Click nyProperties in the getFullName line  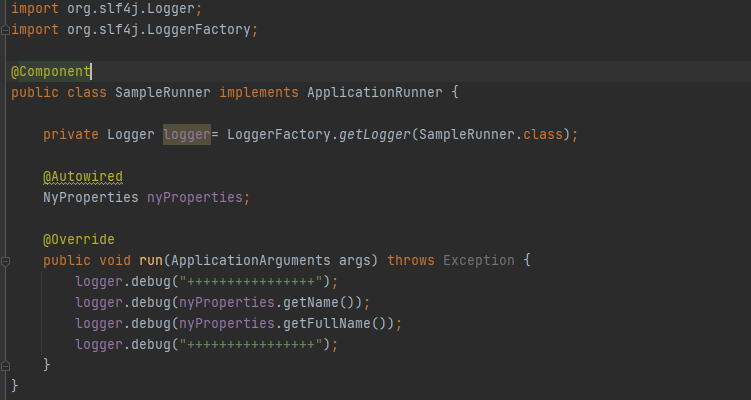(227, 324)
